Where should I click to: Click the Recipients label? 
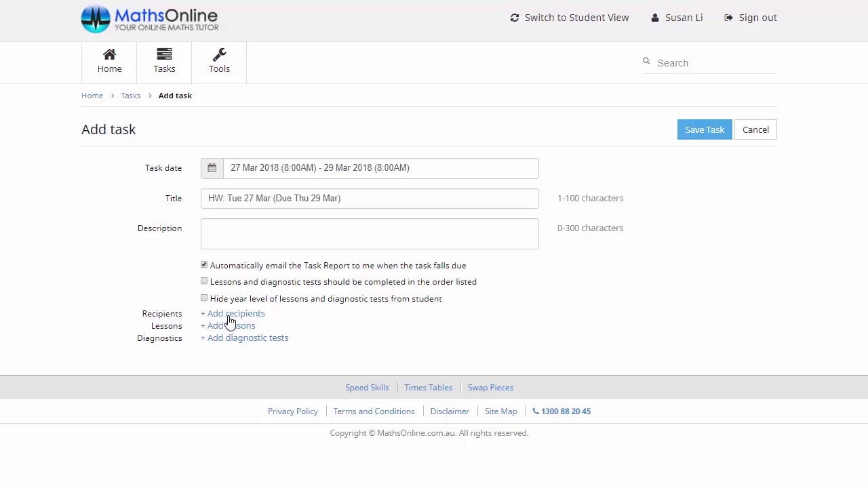pyautogui.click(x=162, y=314)
